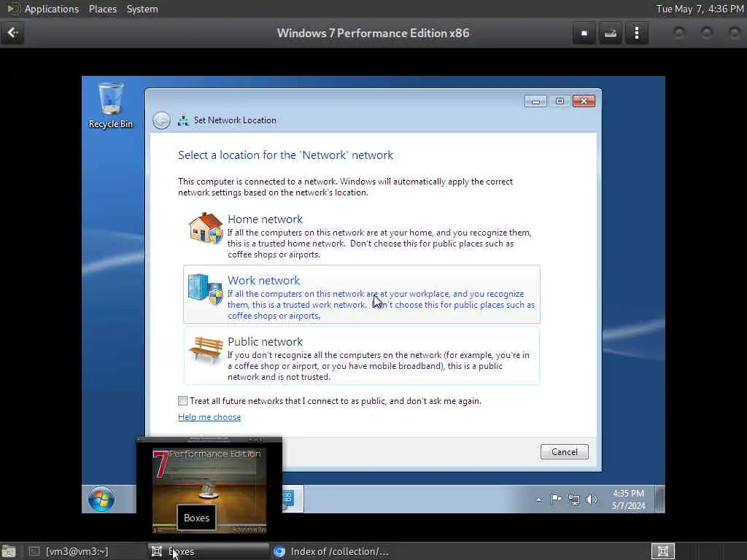Maximize the Set Network Location dialog
The height and width of the screenshot is (560, 747).
(x=560, y=101)
